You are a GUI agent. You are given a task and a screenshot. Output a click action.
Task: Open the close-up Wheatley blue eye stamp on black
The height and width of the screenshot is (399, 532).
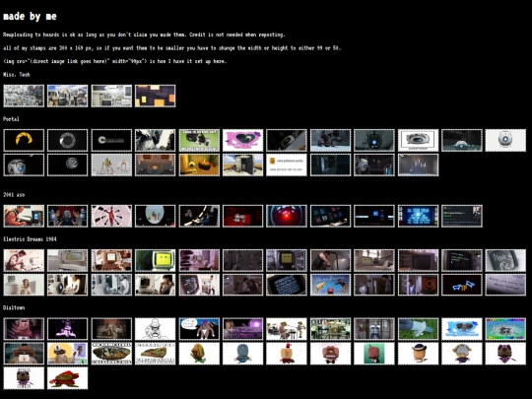coord(24,165)
